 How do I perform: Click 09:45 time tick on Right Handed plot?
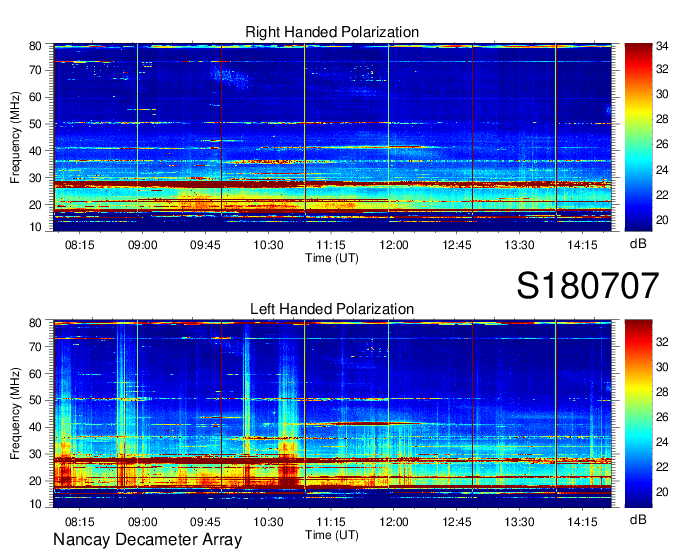pos(205,245)
